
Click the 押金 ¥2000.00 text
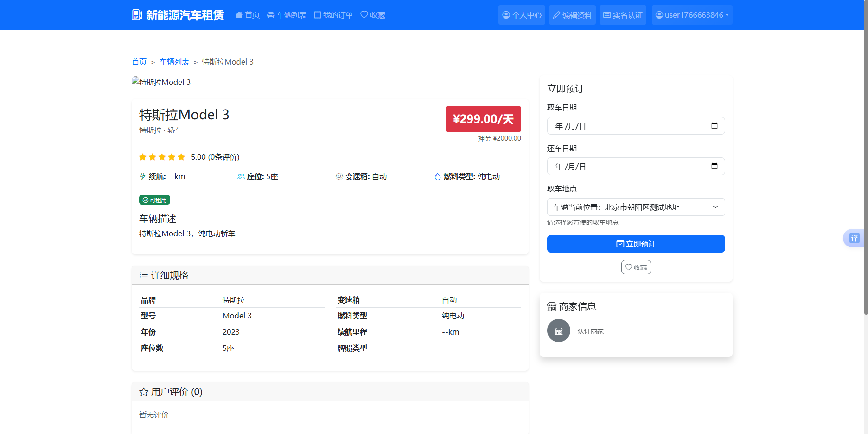499,138
